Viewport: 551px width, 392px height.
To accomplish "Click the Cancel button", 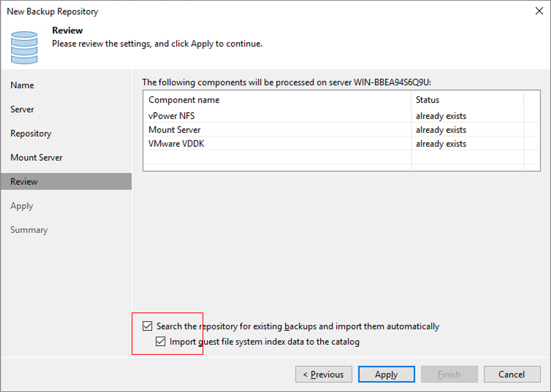I will coord(511,374).
